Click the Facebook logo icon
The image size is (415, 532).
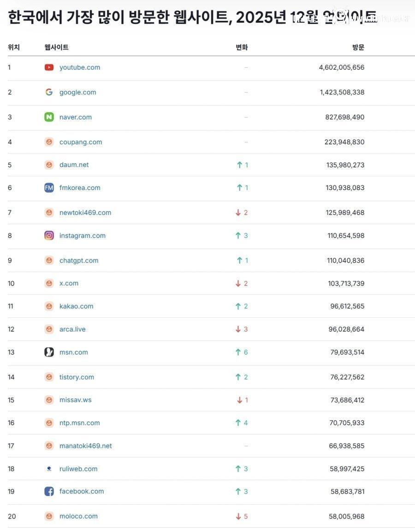coord(49,492)
